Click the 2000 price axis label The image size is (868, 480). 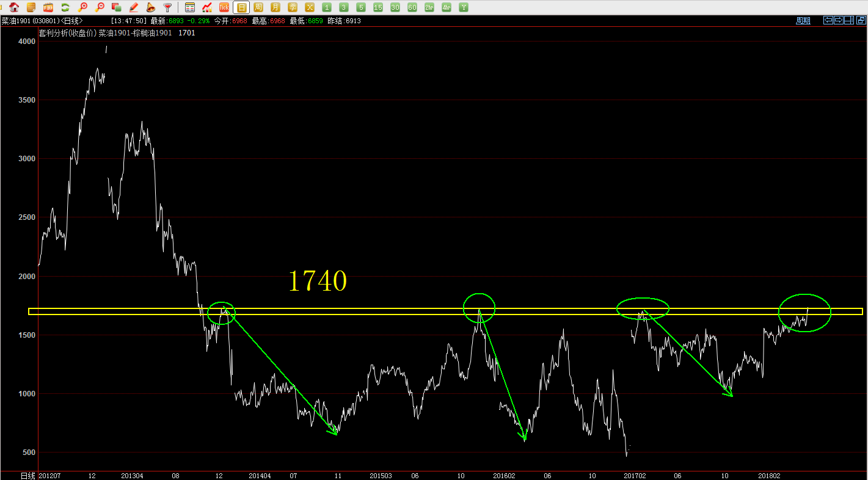click(26, 277)
